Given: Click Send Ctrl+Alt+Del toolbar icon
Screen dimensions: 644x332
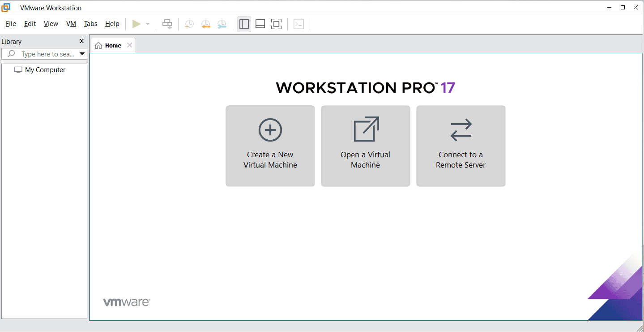Looking at the screenshot, I should click(x=167, y=24).
